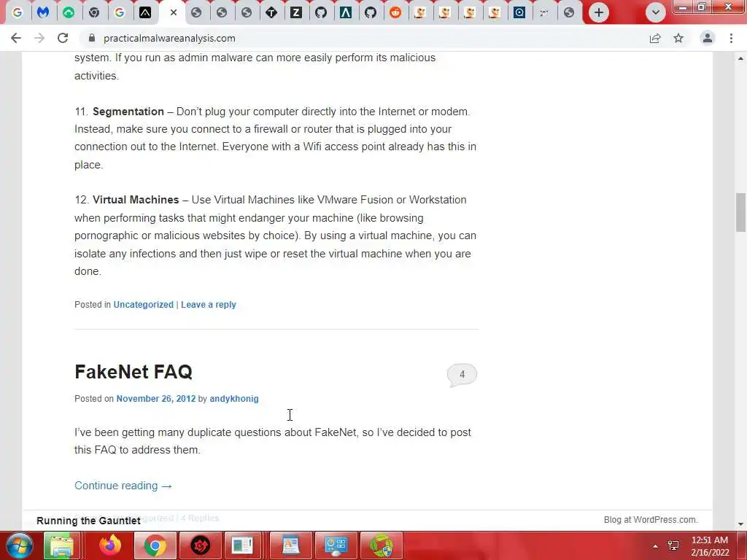
Task: Open the Windows Start menu
Action: click(x=18, y=545)
